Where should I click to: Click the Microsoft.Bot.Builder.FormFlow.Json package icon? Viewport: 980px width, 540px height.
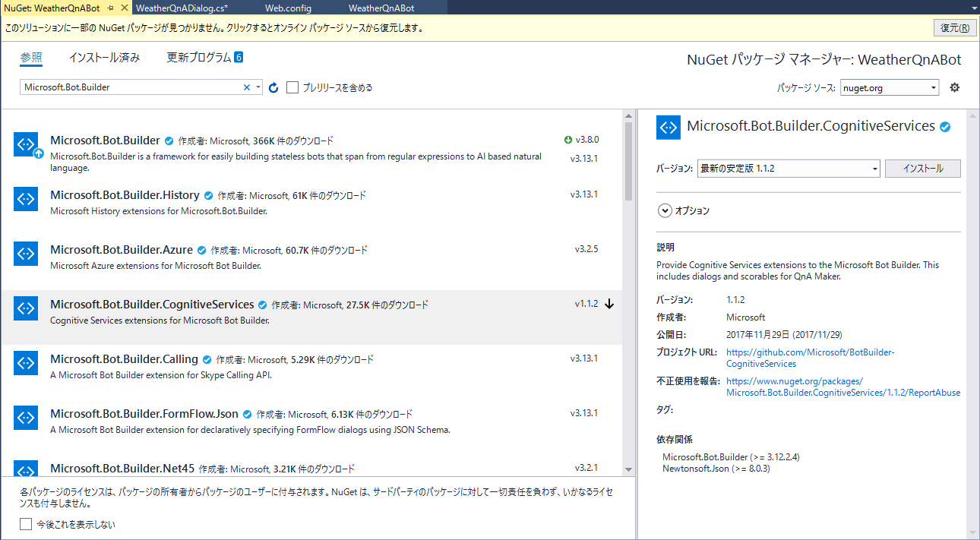pyautogui.click(x=26, y=418)
